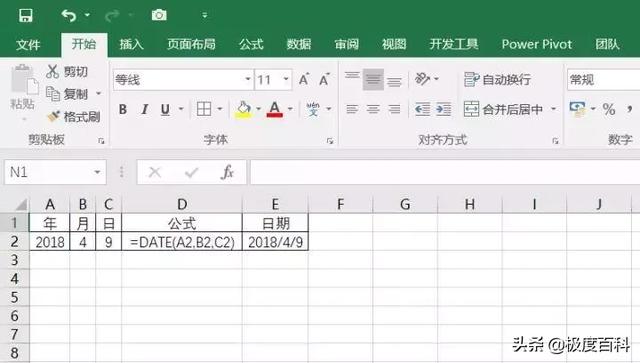Click the 格式刷 format painter button

tap(73, 117)
